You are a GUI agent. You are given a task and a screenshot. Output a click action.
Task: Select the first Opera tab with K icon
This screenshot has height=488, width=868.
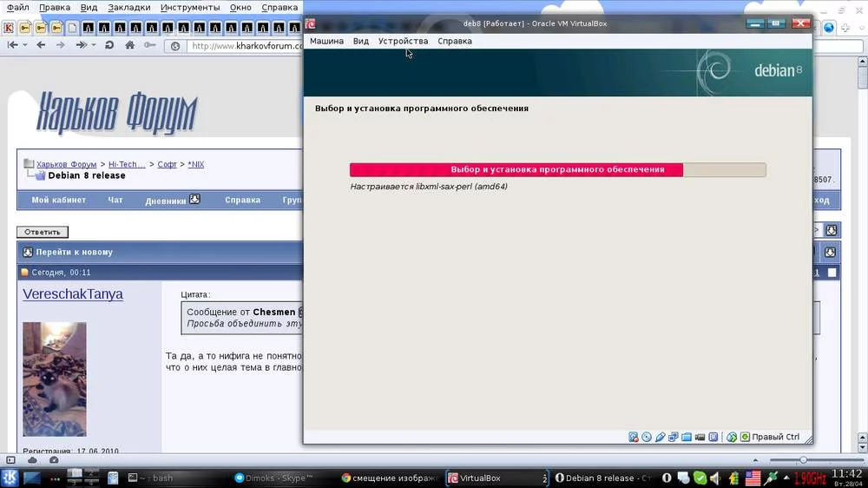click(x=9, y=27)
